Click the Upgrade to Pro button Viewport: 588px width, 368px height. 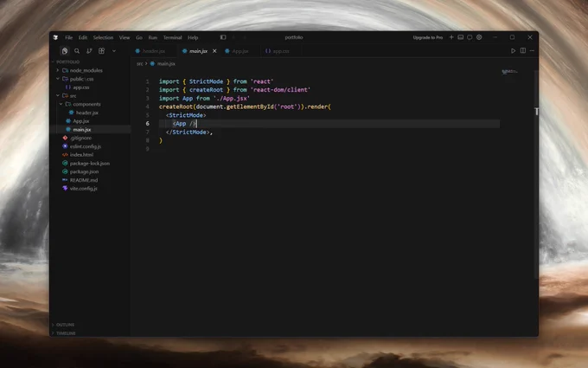tap(427, 37)
